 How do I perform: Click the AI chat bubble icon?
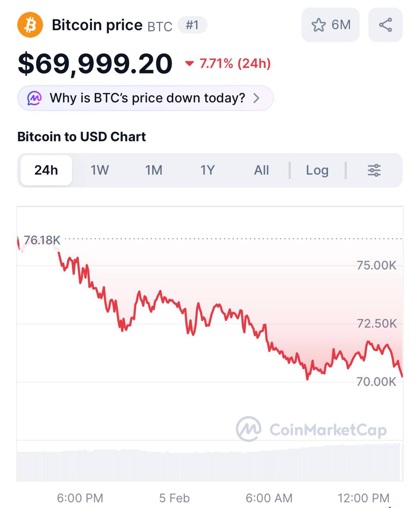click(x=35, y=98)
